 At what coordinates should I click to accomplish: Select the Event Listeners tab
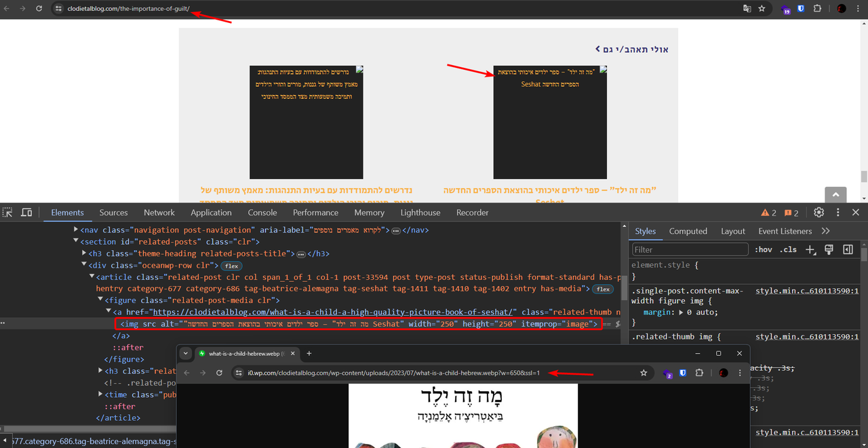(x=785, y=231)
